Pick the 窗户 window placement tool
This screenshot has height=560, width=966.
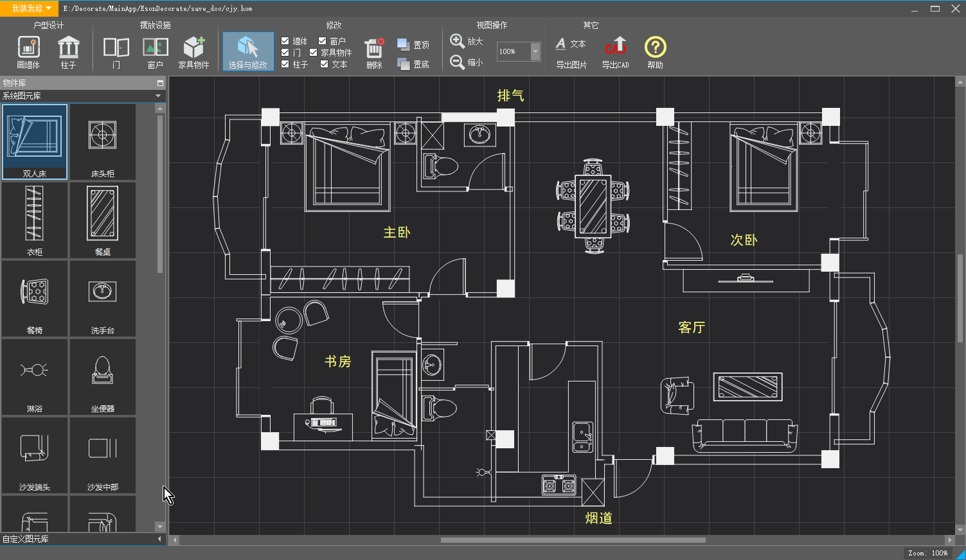[155, 52]
